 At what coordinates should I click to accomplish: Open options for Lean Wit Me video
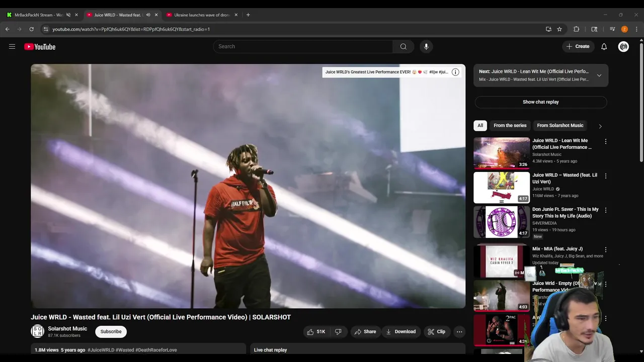coord(605,142)
